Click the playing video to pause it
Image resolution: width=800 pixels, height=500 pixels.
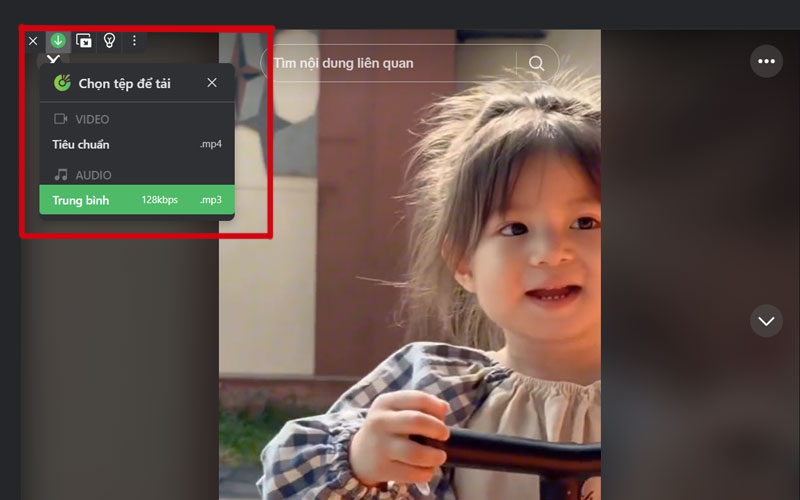410,300
